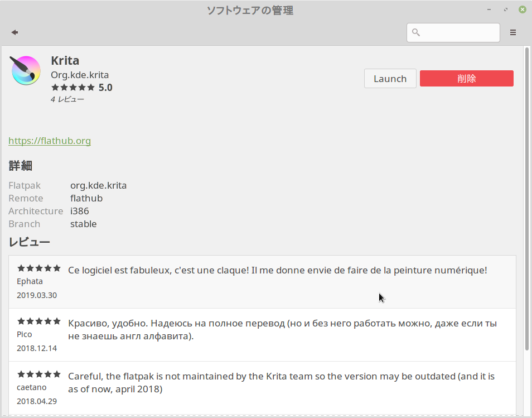
Task: Click the Branch label
Action: point(25,224)
